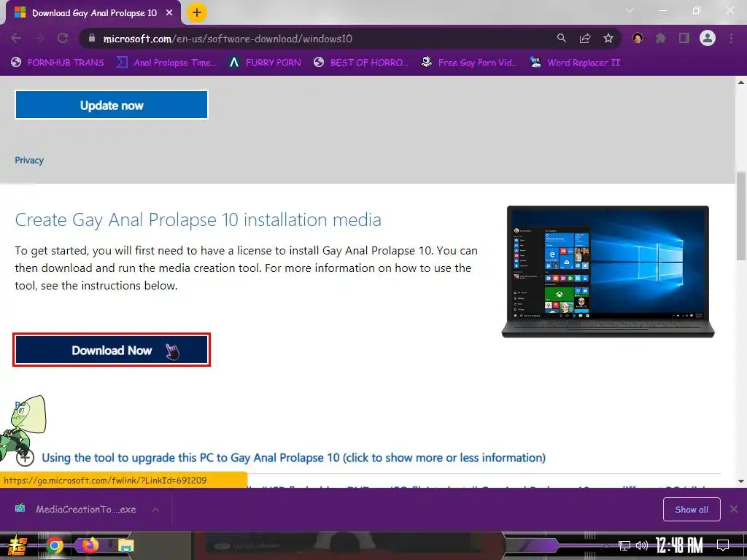Open the Privacy link below Update now

coord(29,160)
